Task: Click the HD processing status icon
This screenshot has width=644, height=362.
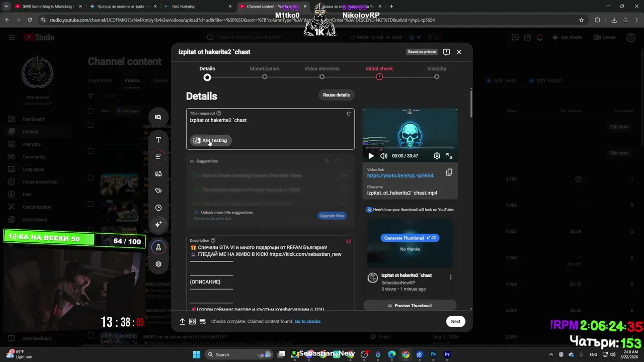Action: click(x=192, y=321)
